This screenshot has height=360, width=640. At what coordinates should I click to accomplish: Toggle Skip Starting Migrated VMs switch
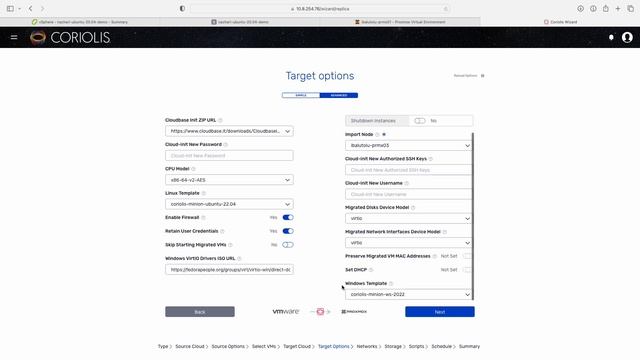(x=288, y=245)
